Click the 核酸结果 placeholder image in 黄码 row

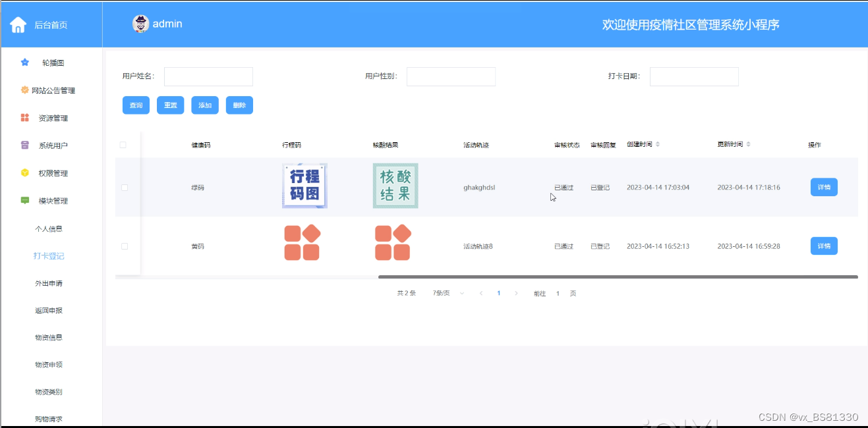tap(393, 243)
